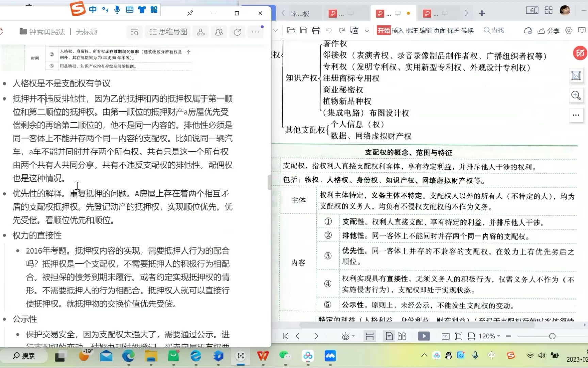Select the 页面 ribbon tab

440,30
